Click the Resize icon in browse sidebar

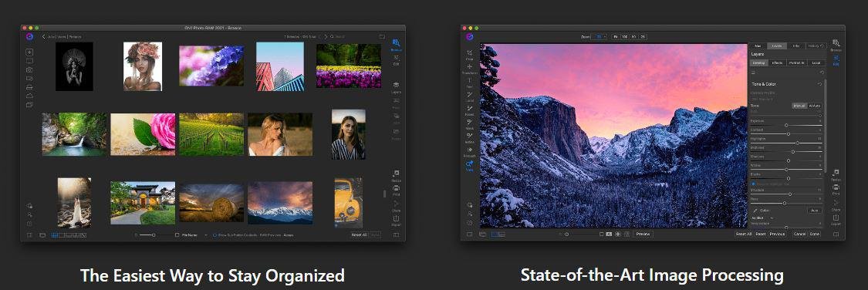(396, 175)
